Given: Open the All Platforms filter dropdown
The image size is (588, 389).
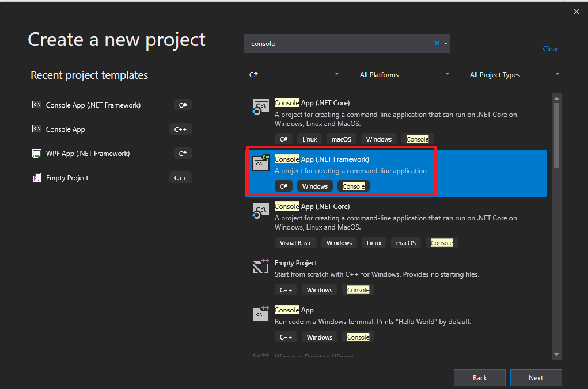Looking at the screenshot, I should (x=404, y=75).
